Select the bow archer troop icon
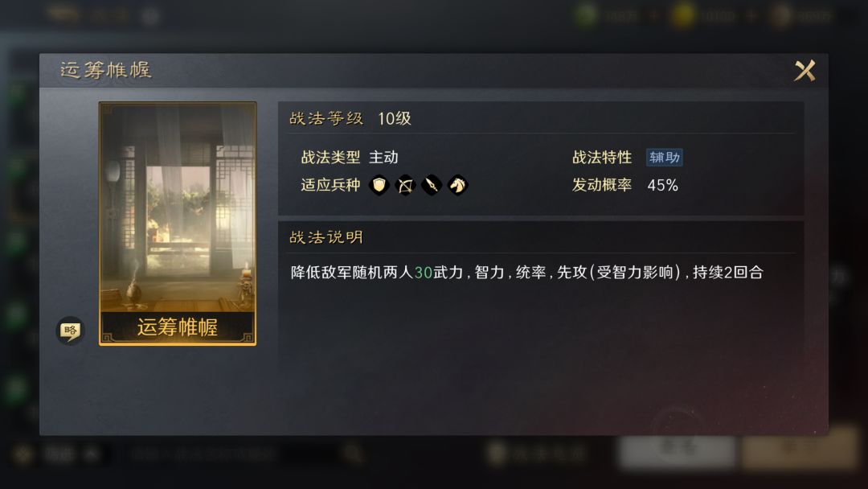This screenshot has width=868, height=489. (405, 185)
